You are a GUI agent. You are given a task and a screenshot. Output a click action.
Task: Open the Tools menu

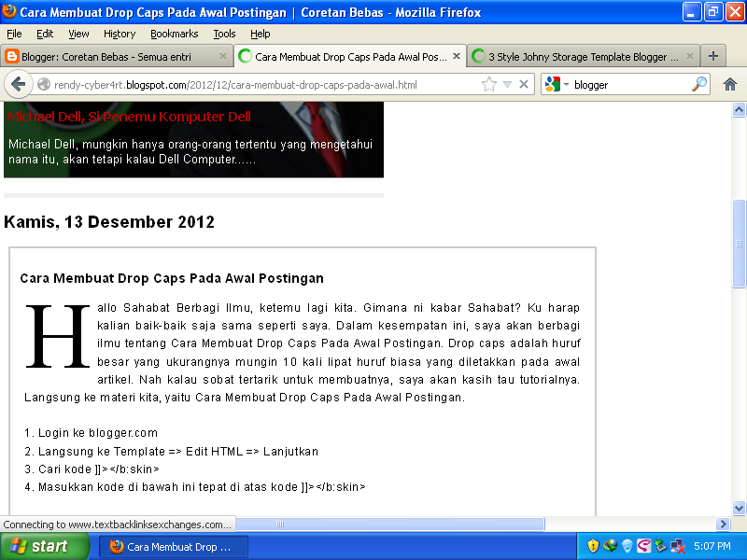pos(224,34)
